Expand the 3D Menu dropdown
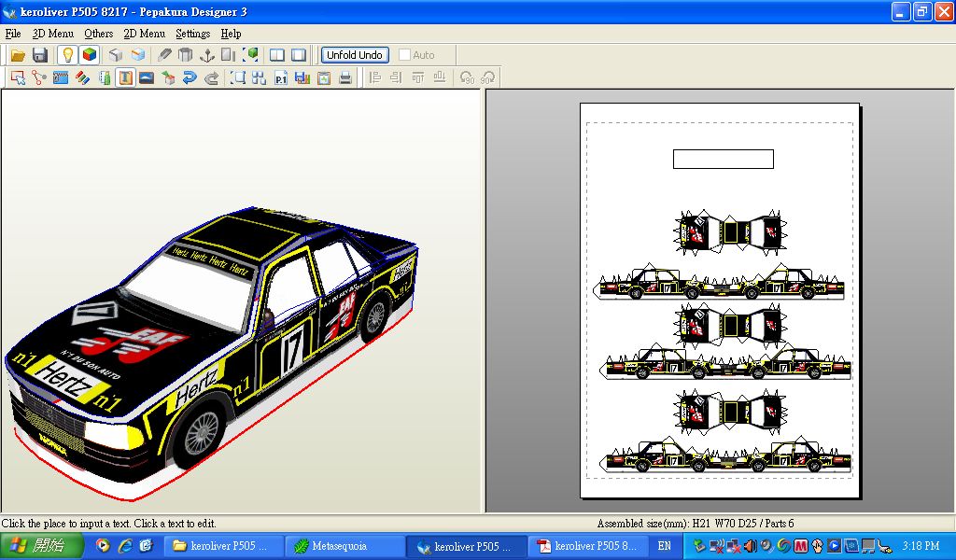The height and width of the screenshot is (560, 956). tap(52, 34)
